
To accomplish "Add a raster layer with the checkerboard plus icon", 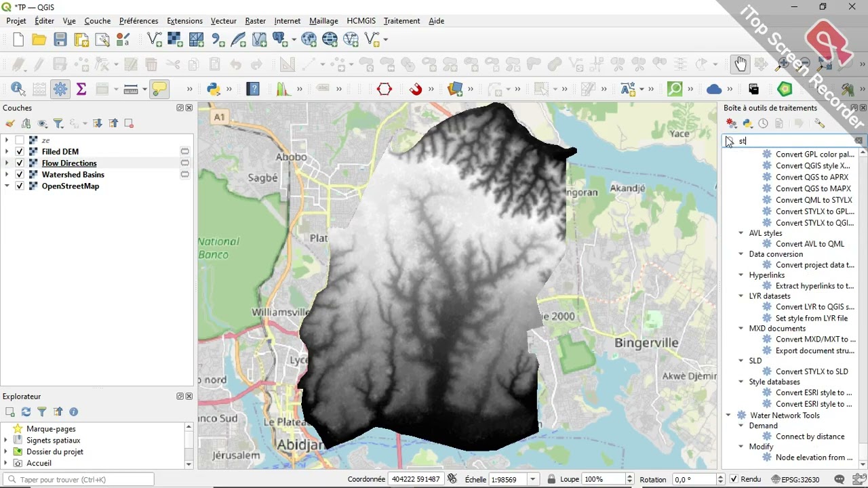I will [x=175, y=40].
